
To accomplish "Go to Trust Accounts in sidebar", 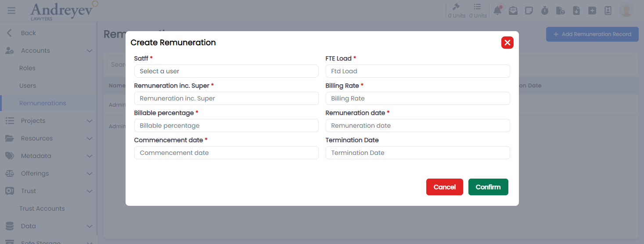I will tap(42, 208).
